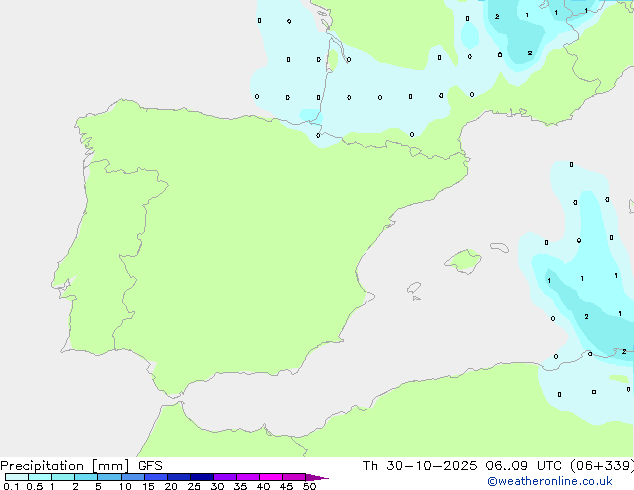Click the '25' legend scale label
Viewport: 634px width, 490px height.
[x=194, y=486]
